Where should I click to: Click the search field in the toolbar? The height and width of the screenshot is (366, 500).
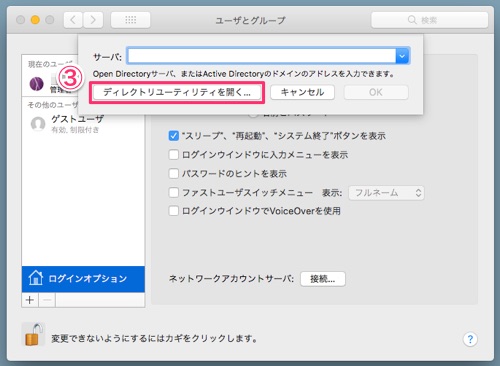click(430, 20)
